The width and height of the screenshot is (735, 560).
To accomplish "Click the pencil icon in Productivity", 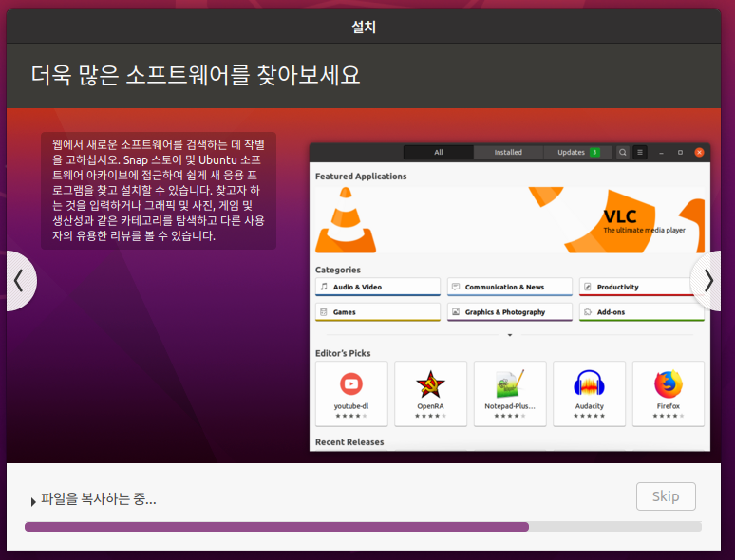I will pos(588,287).
